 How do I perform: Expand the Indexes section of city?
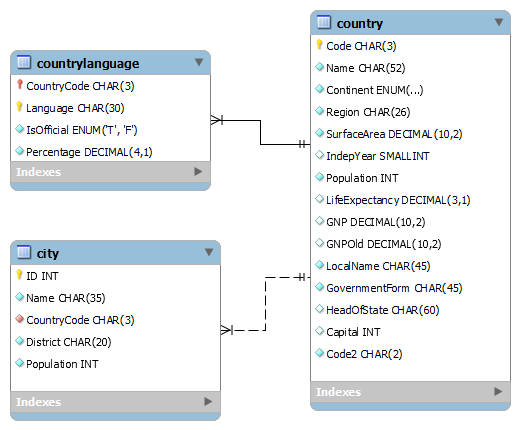[x=208, y=401]
